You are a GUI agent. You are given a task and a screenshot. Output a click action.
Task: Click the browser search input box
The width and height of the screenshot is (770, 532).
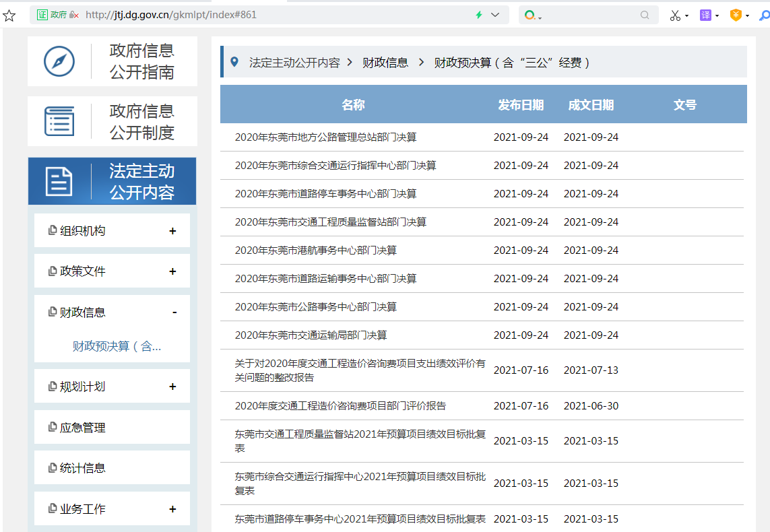pyautogui.click(x=588, y=15)
